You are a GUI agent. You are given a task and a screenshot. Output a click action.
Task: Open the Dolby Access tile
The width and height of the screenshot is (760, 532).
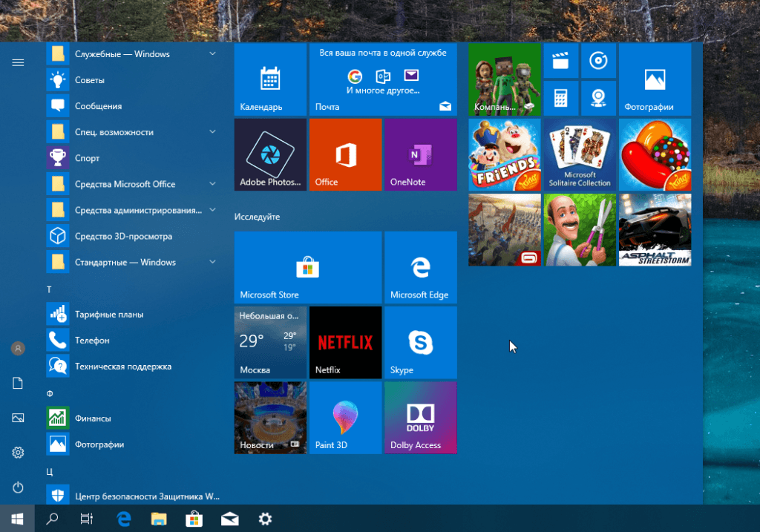pyautogui.click(x=420, y=418)
